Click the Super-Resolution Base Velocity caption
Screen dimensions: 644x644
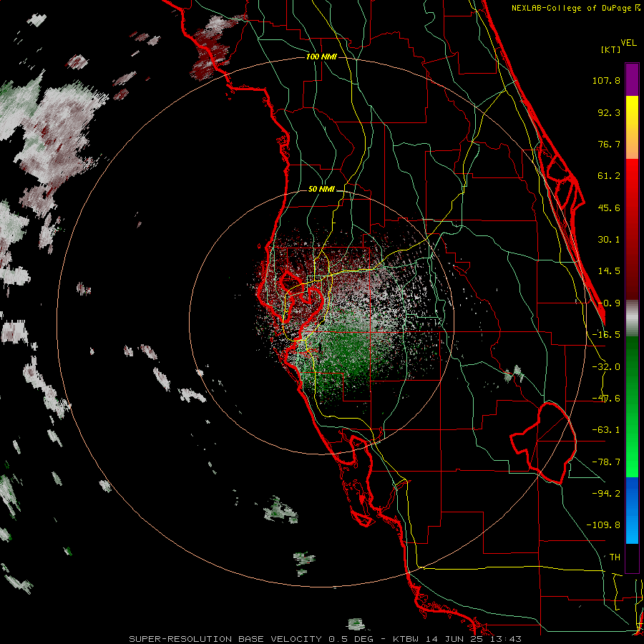click(326, 639)
